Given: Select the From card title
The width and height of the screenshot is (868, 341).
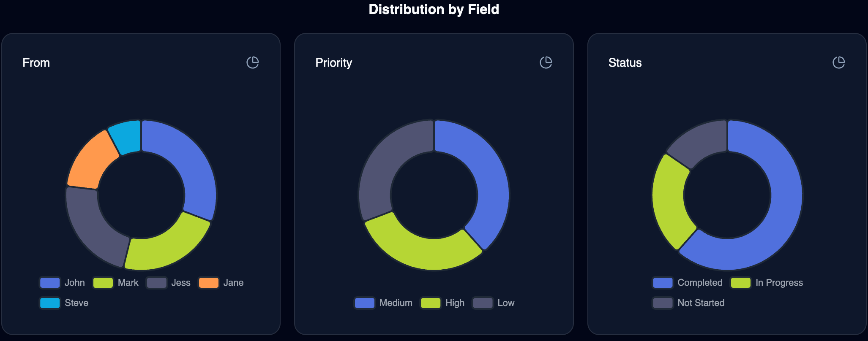Looking at the screenshot, I should point(36,62).
